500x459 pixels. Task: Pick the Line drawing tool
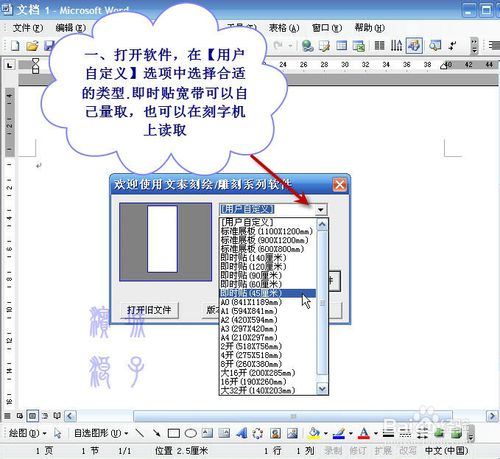(140, 433)
